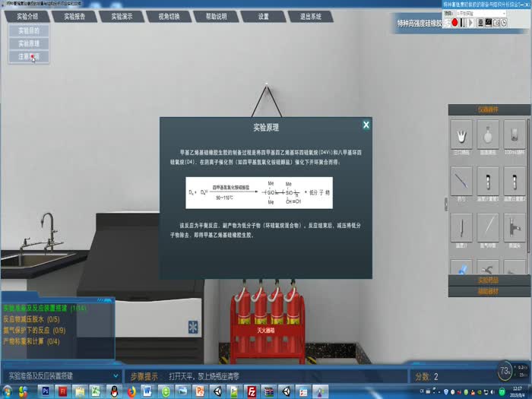The image size is (532, 399).
Task: Click the 实验演示 menu tab
Action: (121, 16)
